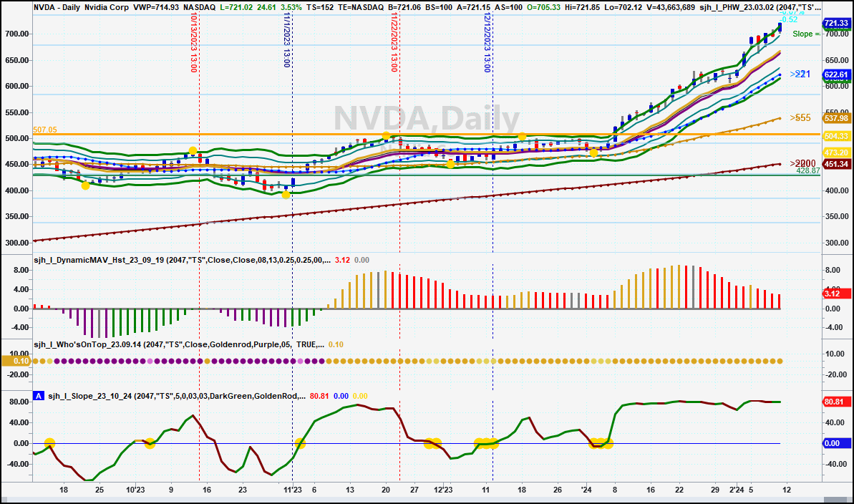
Task: Click the 12'23 date axis label
Action: tap(443, 490)
